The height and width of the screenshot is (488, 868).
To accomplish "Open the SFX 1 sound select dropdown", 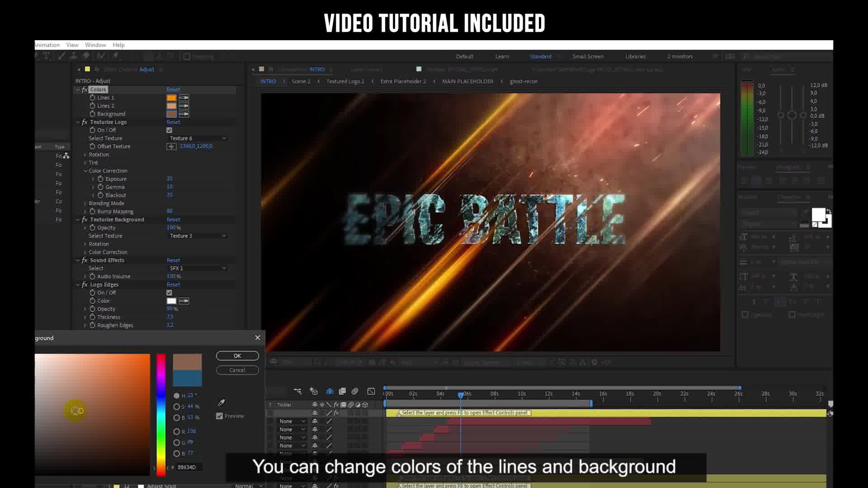I will click(x=197, y=268).
